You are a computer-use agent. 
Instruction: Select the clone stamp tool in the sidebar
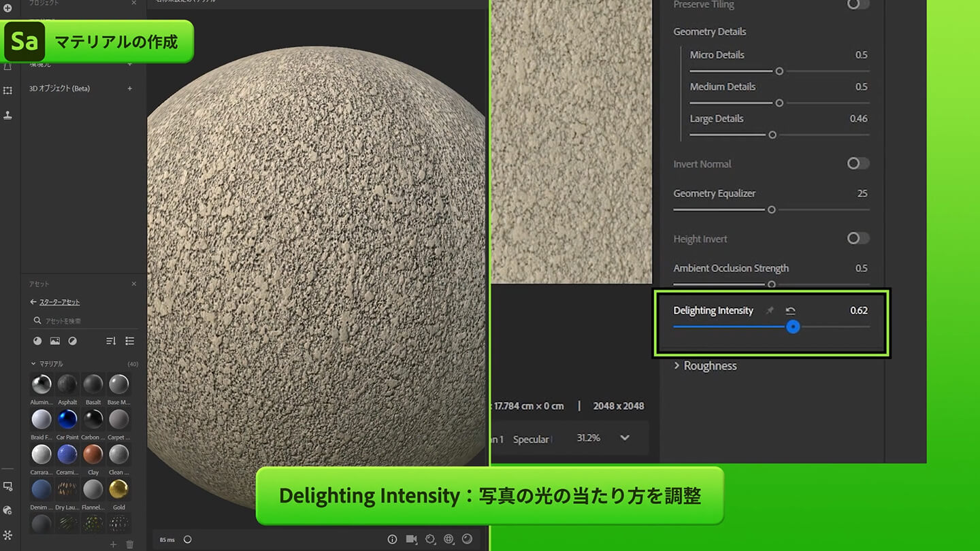point(8,115)
